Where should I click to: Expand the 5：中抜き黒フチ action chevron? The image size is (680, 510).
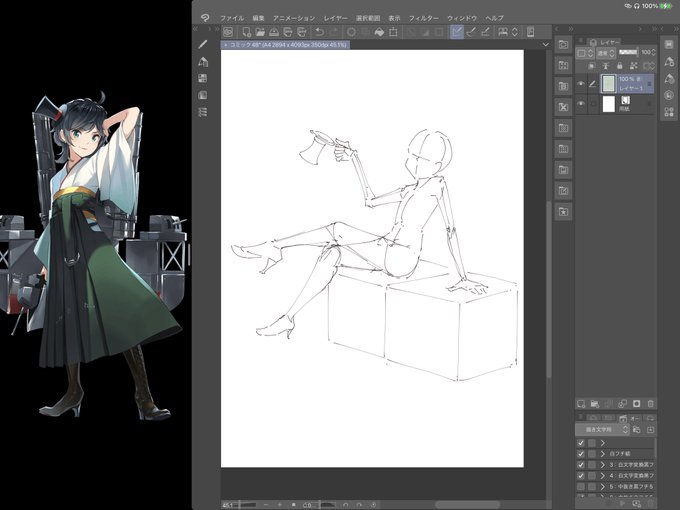tap(602, 487)
